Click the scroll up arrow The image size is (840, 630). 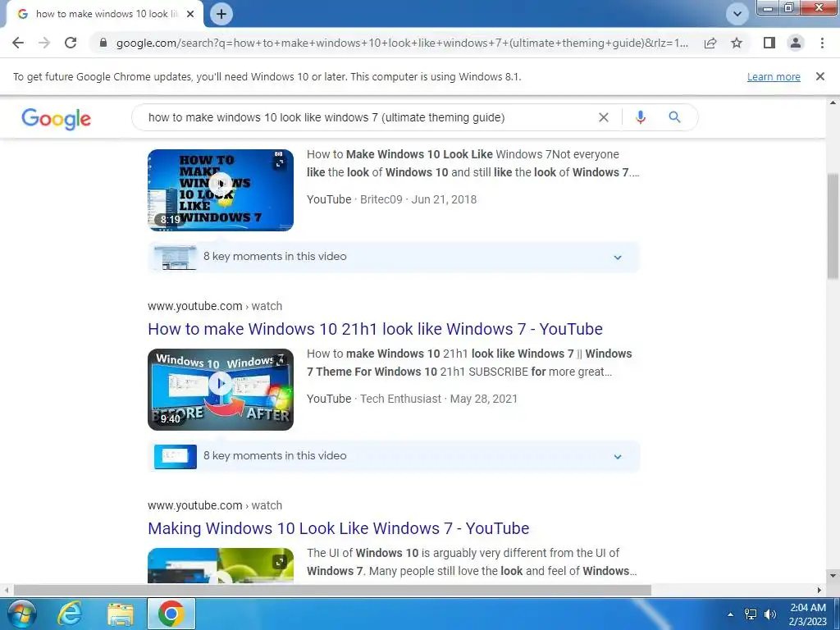coord(833,103)
